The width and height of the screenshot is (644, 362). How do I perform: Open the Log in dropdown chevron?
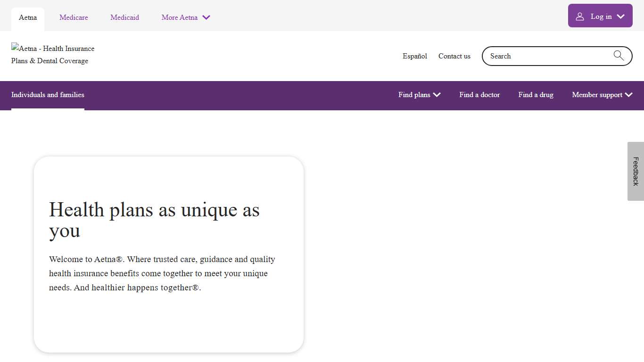tap(619, 16)
